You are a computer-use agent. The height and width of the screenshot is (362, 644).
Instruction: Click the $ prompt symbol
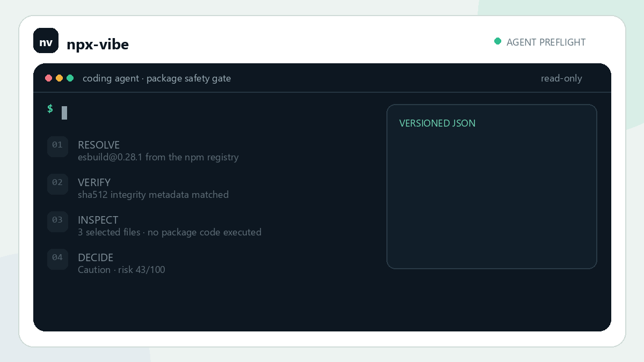coord(50,109)
